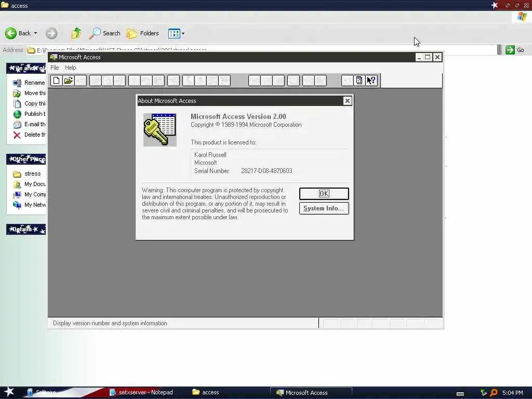Expand the Details panel header
532x399 pixels.
(26, 229)
